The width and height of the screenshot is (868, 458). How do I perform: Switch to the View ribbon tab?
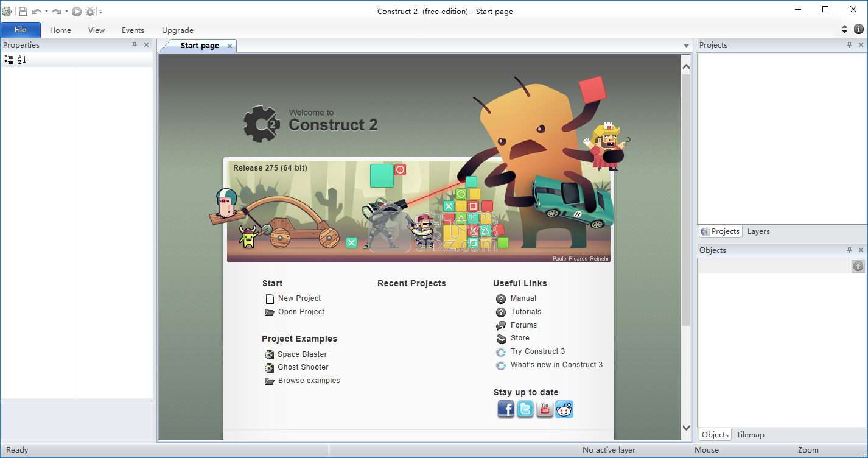click(x=96, y=30)
